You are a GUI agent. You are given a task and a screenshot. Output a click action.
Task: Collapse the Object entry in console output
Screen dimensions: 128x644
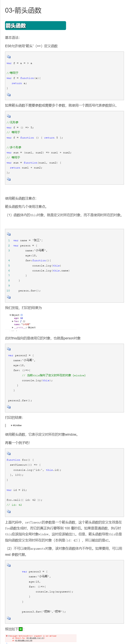click(10, 315)
